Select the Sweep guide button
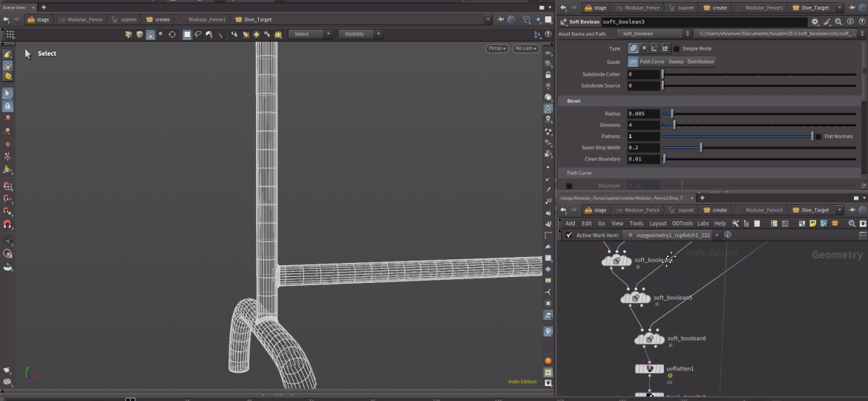The width and height of the screenshot is (868, 401). 676,62
